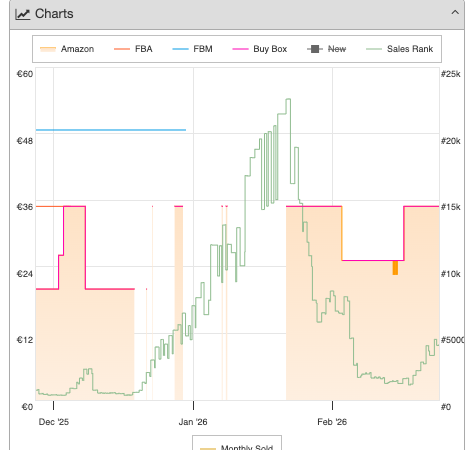Click the #20k rank axis label

[x=451, y=141]
